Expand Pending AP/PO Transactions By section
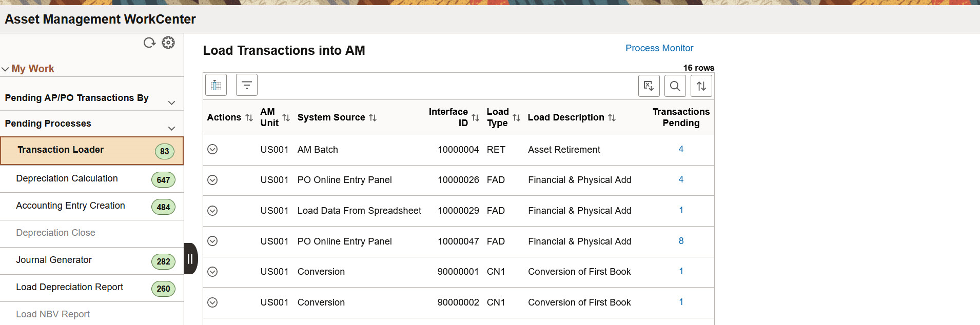The height and width of the screenshot is (325, 980). click(171, 103)
